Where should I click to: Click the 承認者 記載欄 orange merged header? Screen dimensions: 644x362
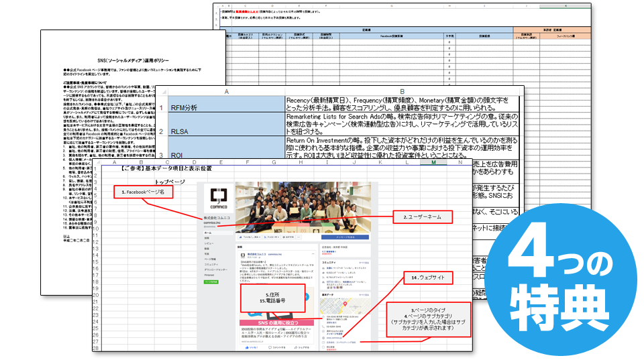click(552, 30)
